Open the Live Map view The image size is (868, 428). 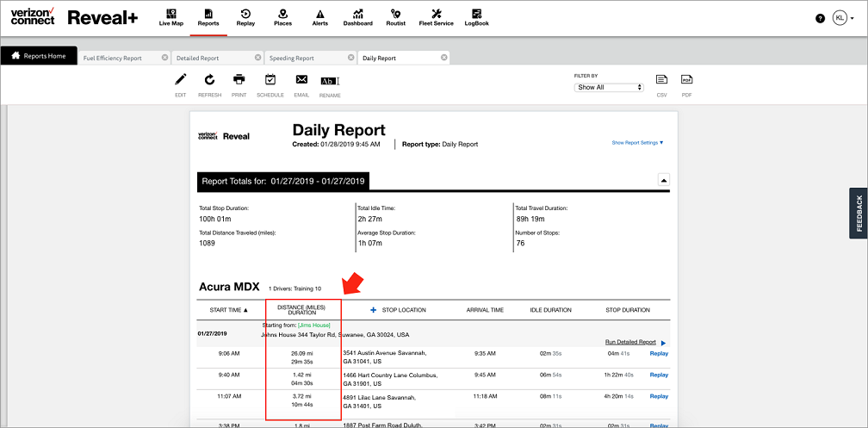pyautogui.click(x=171, y=17)
